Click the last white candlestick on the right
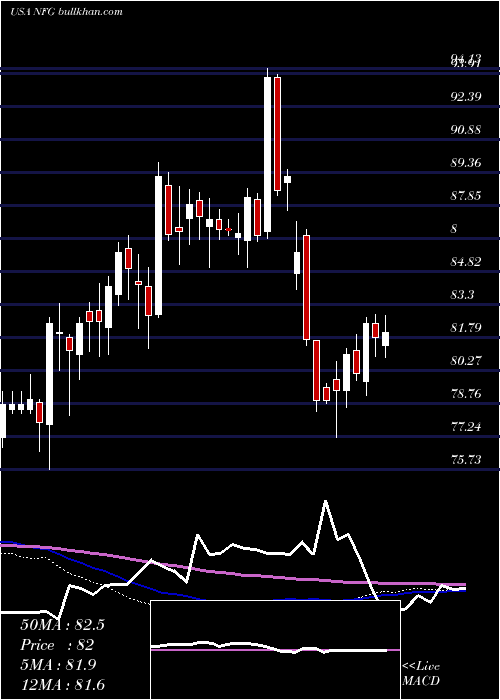 click(385, 339)
